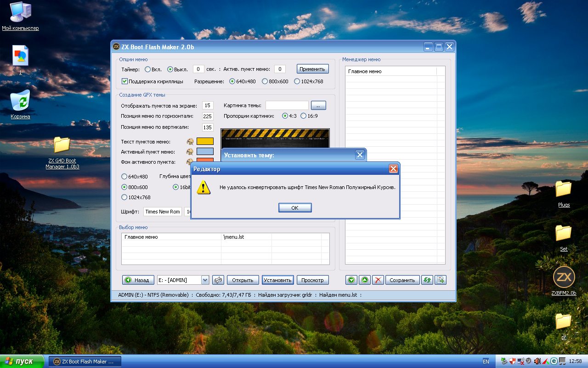The width and height of the screenshot is (588, 368).
Task: Browse for theme picture with .. button
Action: 318,105
